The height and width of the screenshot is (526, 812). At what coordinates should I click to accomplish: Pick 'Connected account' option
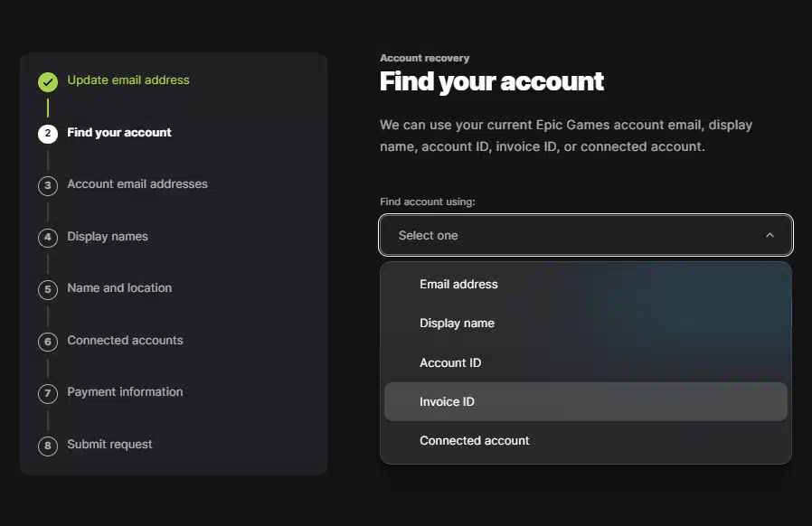click(x=586, y=440)
